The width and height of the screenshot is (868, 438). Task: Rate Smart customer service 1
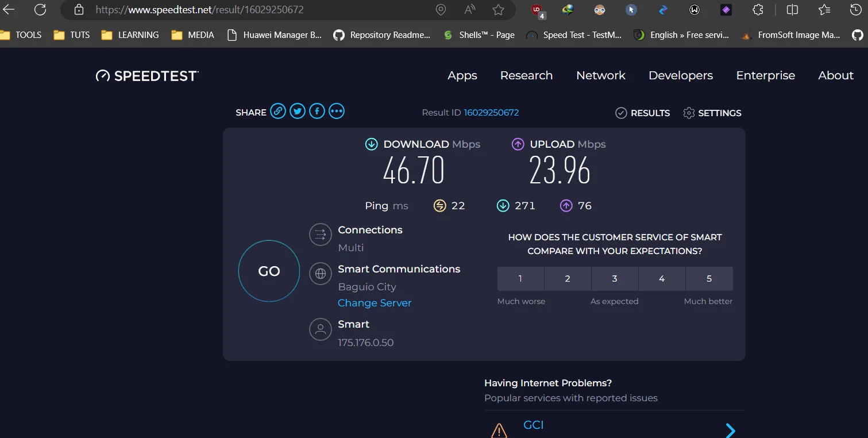520,279
